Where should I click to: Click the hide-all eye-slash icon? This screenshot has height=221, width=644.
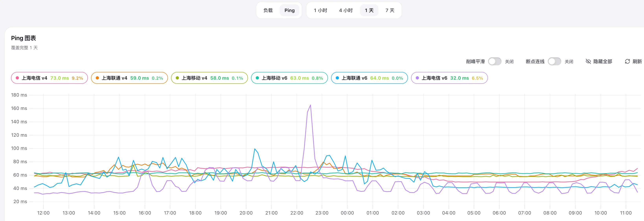pos(588,62)
